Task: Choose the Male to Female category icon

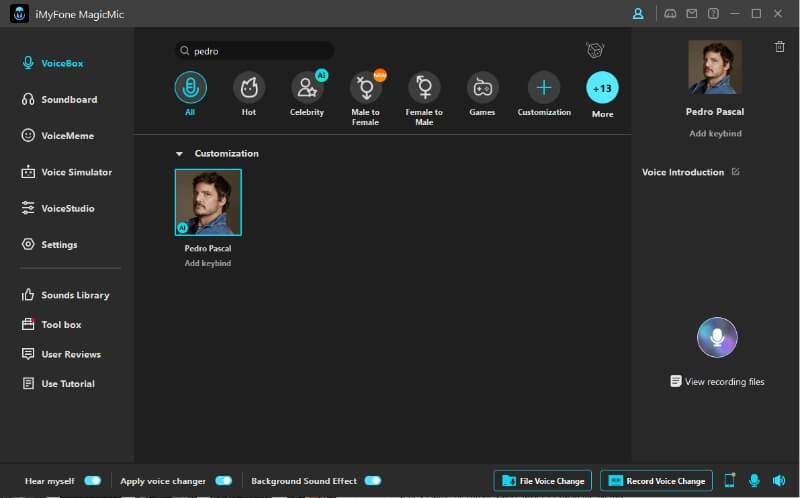Action: [366, 88]
